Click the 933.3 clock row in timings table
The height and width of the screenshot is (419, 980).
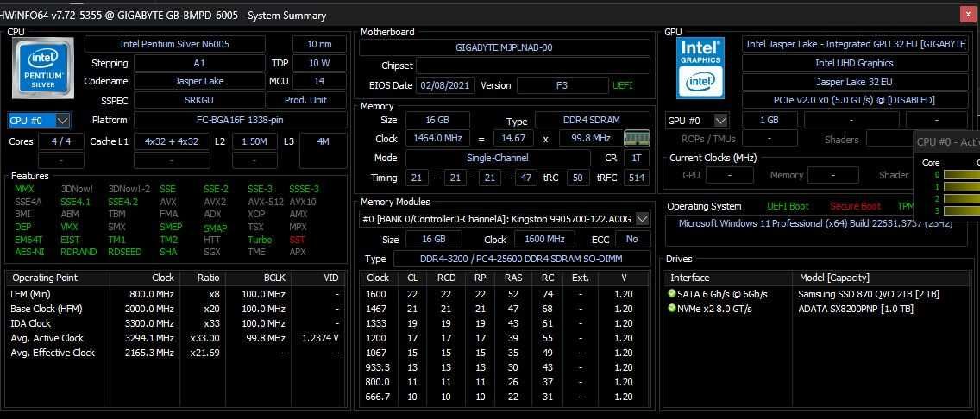(505, 367)
